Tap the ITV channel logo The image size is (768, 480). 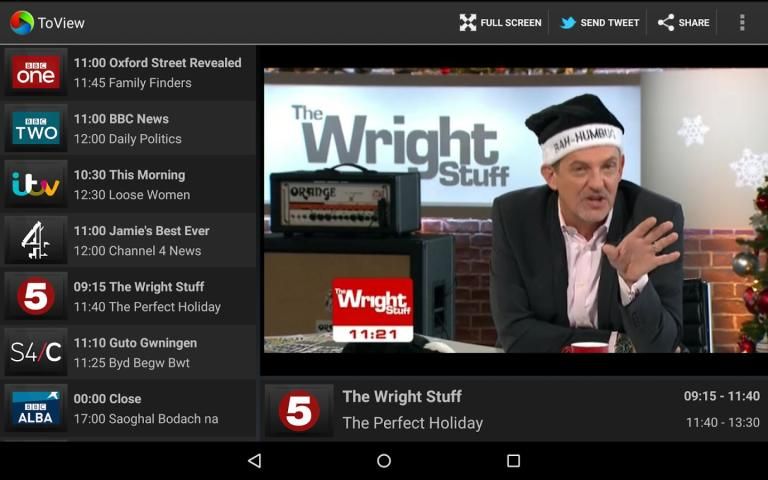(x=36, y=184)
